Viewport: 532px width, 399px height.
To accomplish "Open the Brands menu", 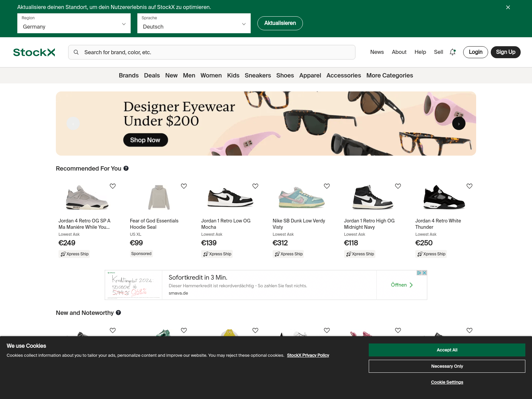I will pyautogui.click(x=129, y=75).
